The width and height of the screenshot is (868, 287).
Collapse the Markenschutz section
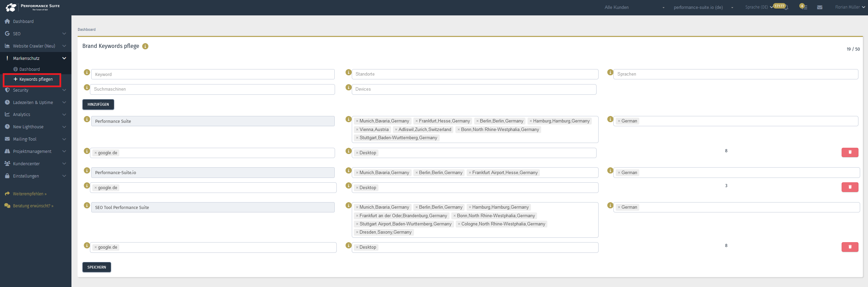(x=36, y=58)
